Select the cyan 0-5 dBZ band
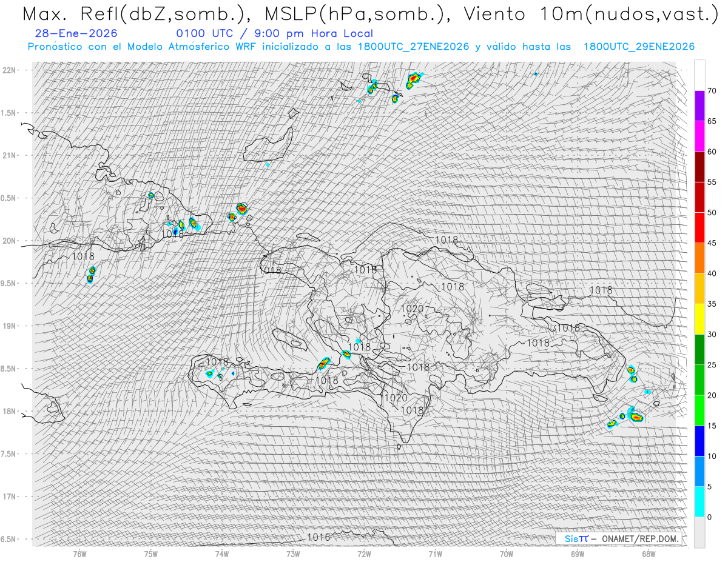This screenshot has height=562, width=728. tap(699, 502)
